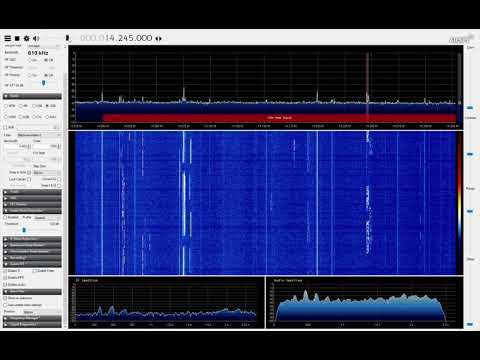Tick Enabled in the Audio Noise Reduction panel
Image resolution: width=480 pixels, height=360 pixels.
pos(5,217)
